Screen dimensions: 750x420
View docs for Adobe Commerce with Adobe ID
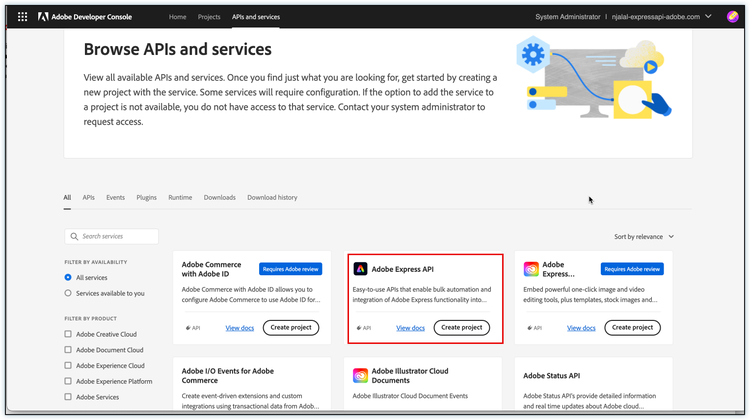tap(240, 328)
